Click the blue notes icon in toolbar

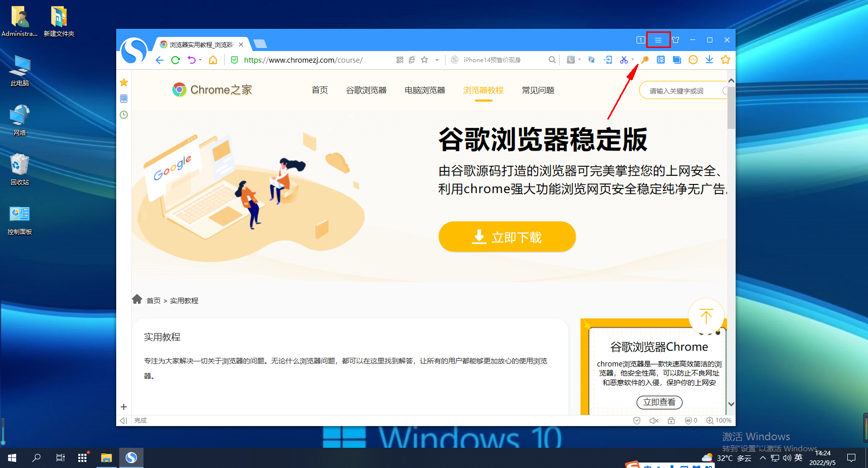677,60
